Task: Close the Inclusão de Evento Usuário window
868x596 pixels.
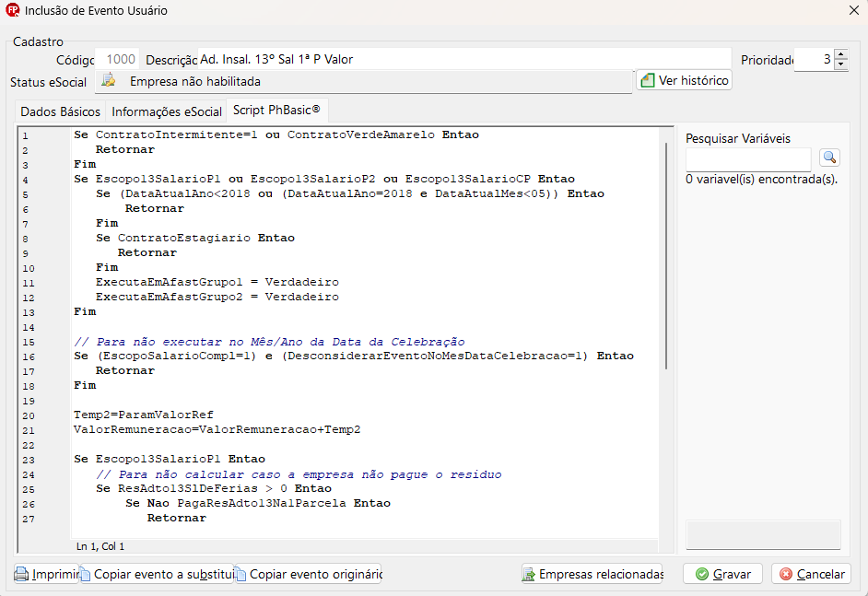Action: point(854,10)
